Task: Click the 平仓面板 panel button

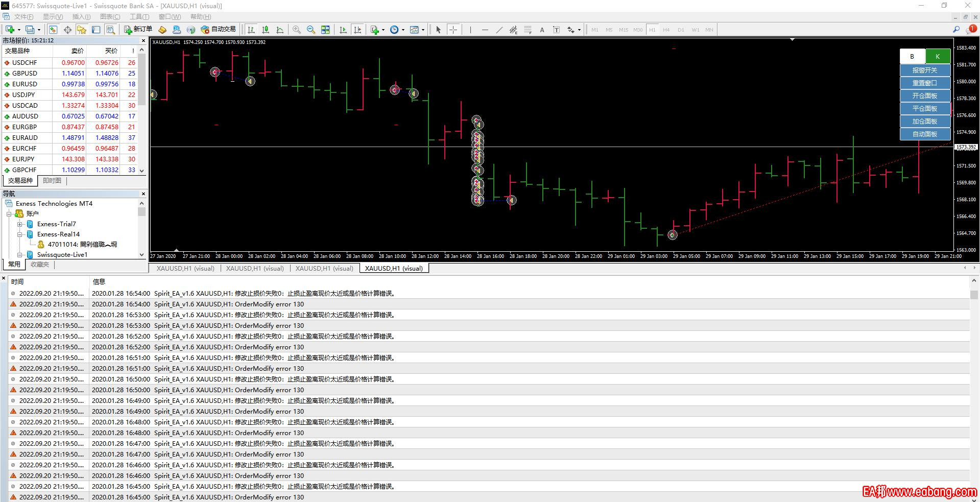Action: 925,108
